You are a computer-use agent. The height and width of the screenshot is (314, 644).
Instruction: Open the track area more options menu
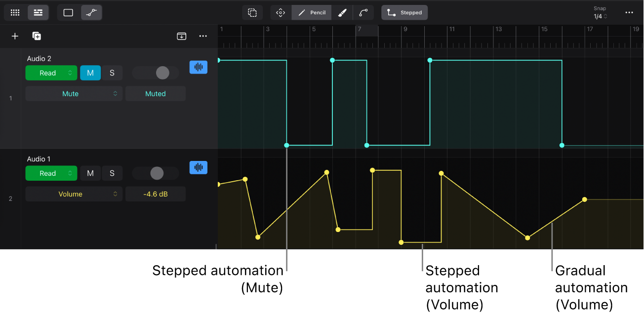click(x=202, y=36)
